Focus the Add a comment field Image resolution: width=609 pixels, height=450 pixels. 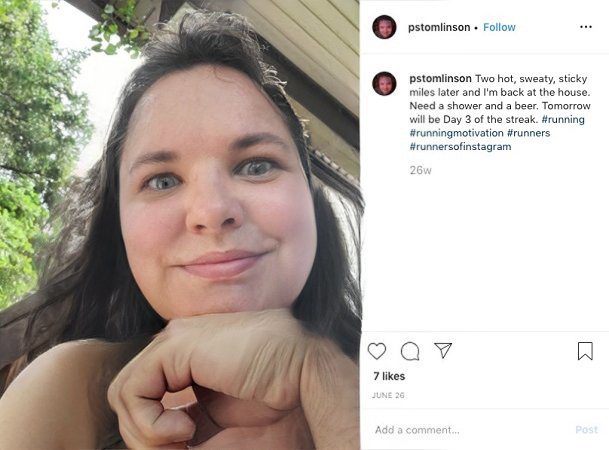470,430
